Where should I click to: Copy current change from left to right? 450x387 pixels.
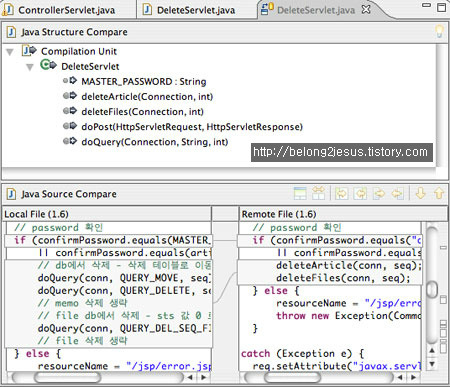[379, 193]
